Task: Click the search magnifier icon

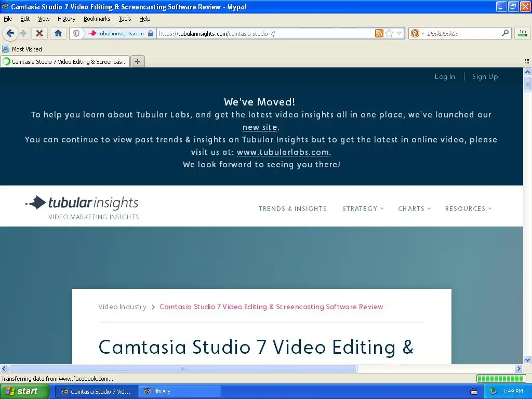Action: (505, 33)
